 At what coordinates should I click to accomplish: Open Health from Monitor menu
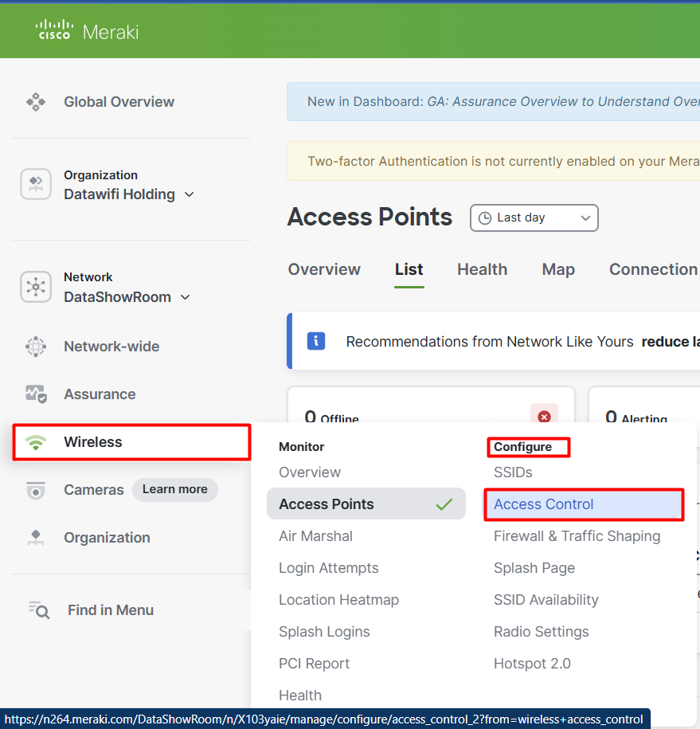click(300, 696)
